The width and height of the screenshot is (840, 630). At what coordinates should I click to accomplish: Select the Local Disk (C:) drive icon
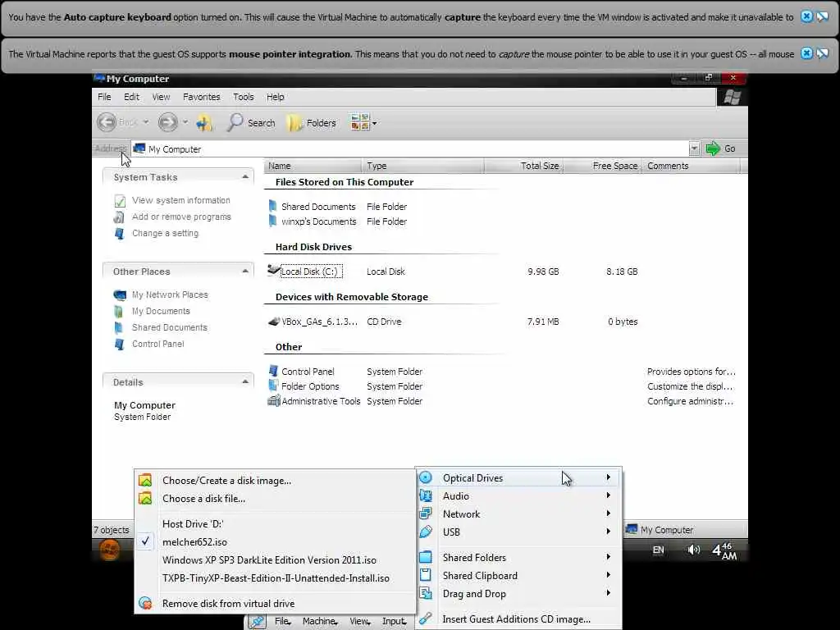click(x=274, y=271)
